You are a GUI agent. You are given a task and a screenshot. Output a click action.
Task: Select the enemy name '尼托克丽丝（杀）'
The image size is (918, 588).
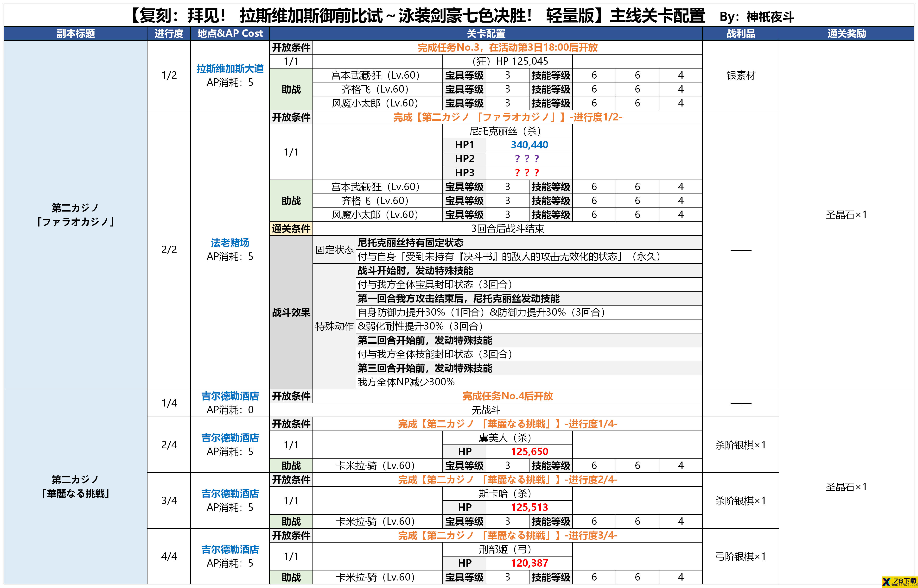click(x=507, y=131)
